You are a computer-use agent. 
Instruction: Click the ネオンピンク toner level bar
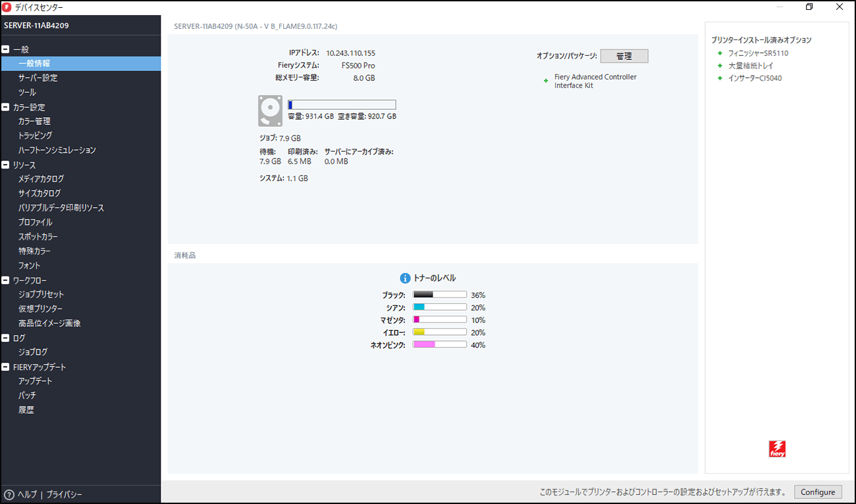tap(439, 345)
